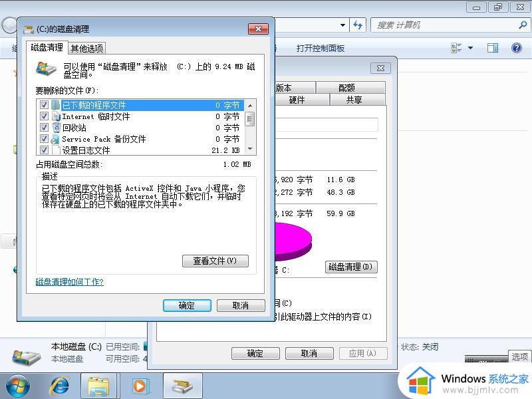Open the 硬件 tab in properties window
Viewport: 532px width, 399px height.
(x=302, y=100)
